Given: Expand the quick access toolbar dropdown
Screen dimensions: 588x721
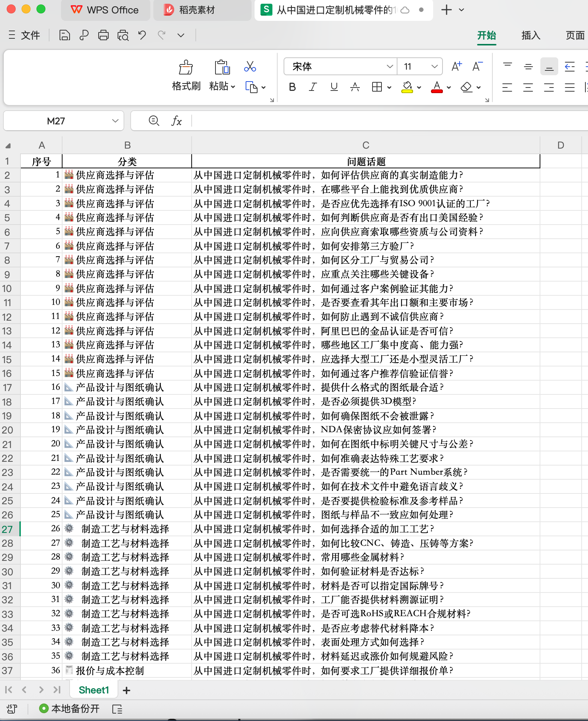Looking at the screenshot, I should click(x=181, y=35).
